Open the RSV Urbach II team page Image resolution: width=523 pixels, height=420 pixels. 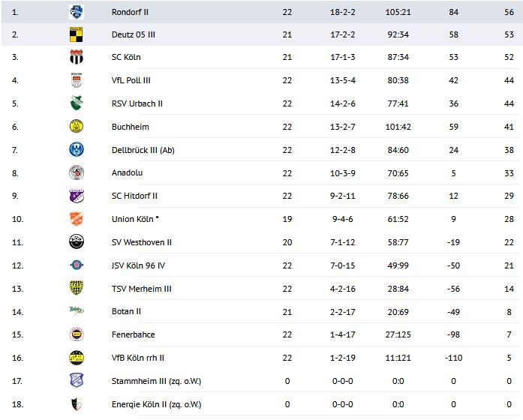(137, 103)
